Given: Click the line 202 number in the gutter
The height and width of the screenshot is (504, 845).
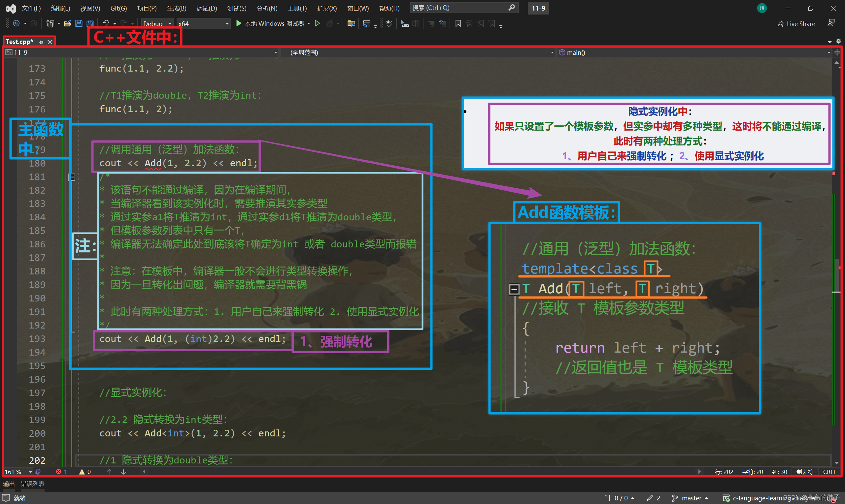Looking at the screenshot, I should tap(37, 460).
